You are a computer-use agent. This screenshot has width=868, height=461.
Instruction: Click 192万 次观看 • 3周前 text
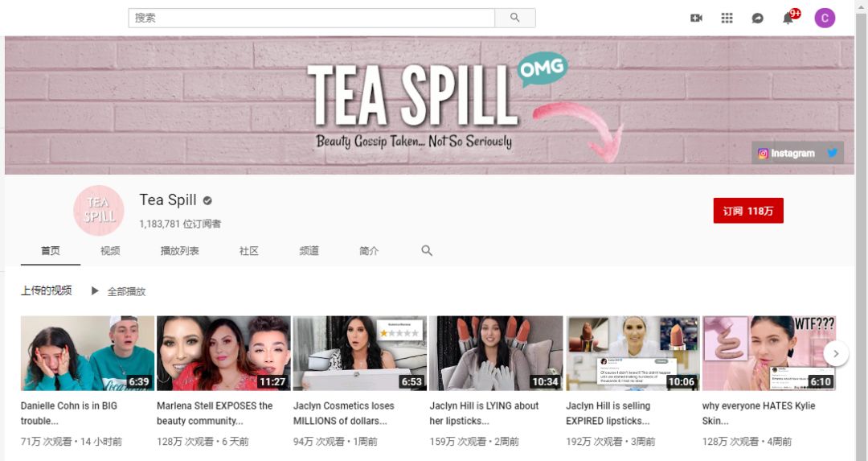[611, 442]
